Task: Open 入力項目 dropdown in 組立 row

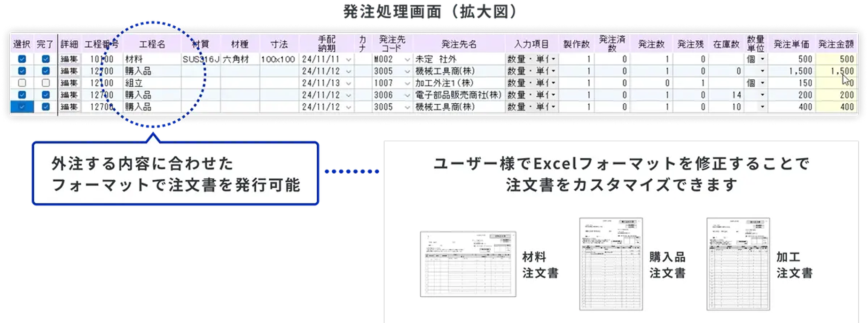Action: coord(553,83)
